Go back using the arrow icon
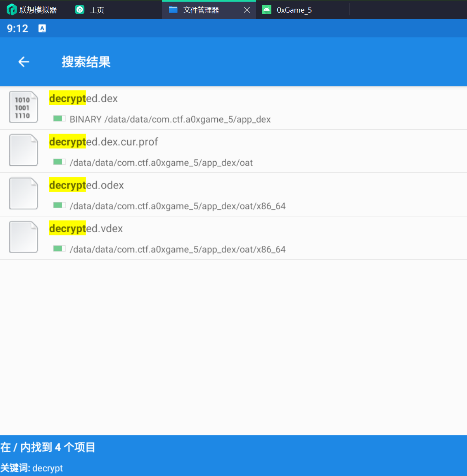Viewport: 467px width, 476px height. [24, 62]
